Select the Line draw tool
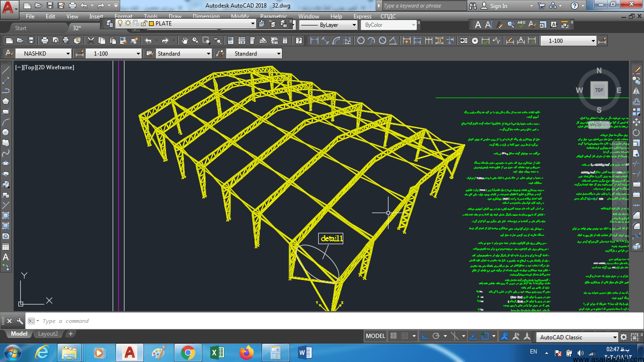Image resolution: width=644 pixels, height=362 pixels. coord(6,71)
